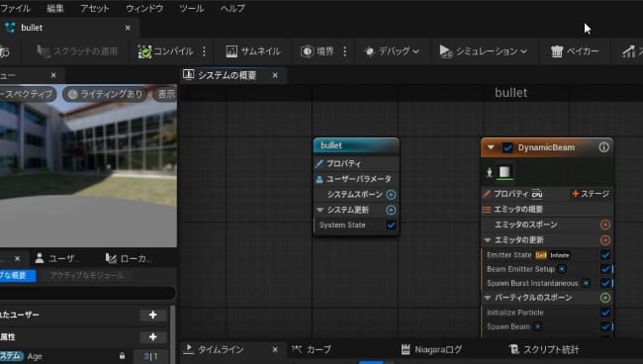
Task: Collapse the DynamicBeam emitter node
Action: (491, 147)
